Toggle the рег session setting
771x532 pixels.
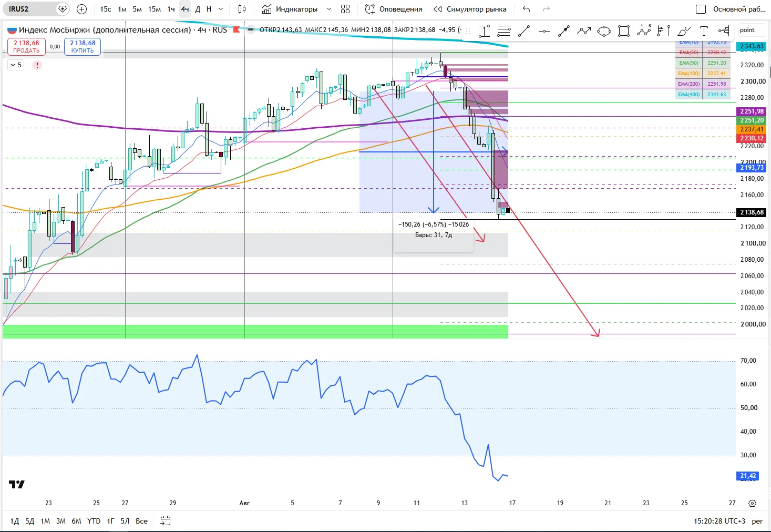pyautogui.click(x=757, y=521)
